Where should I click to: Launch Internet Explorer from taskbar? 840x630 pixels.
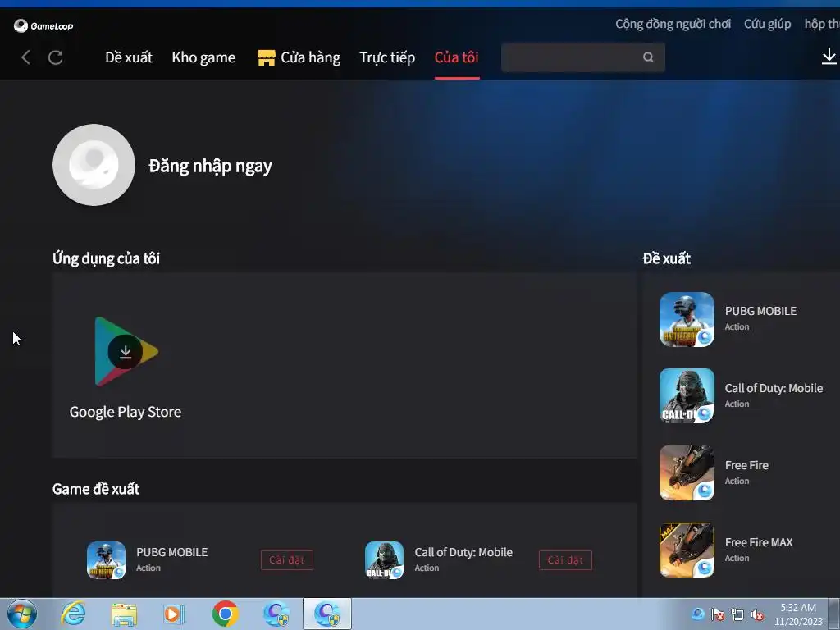click(x=73, y=614)
